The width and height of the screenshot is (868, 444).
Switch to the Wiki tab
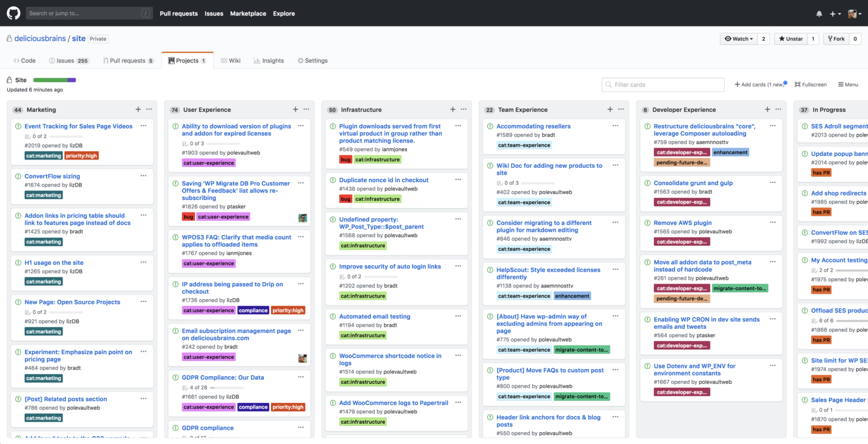tap(231, 60)
